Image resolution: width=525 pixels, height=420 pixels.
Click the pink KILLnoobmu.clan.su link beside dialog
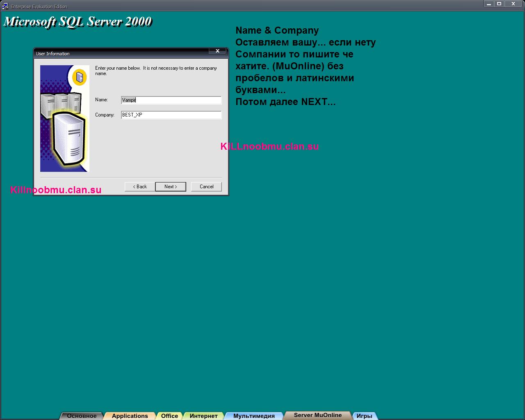pyautogui.click(x=269, y=147)
